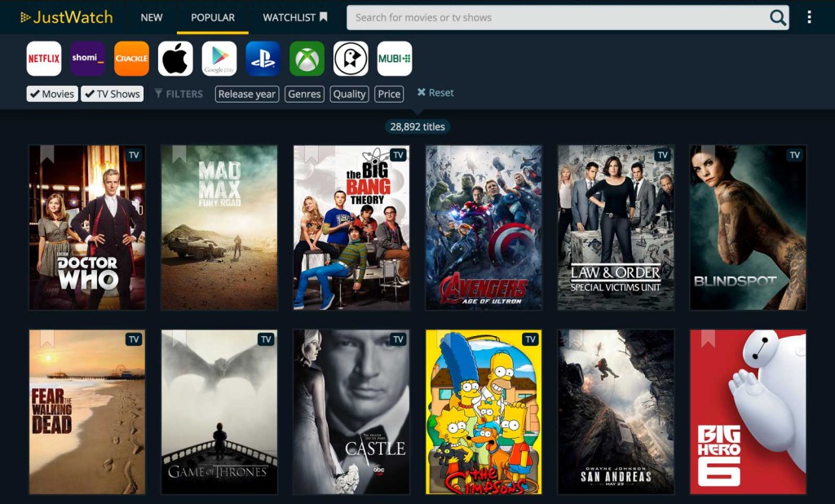
Task: Select the Google Play provider icon
Action: coord(219,59)
